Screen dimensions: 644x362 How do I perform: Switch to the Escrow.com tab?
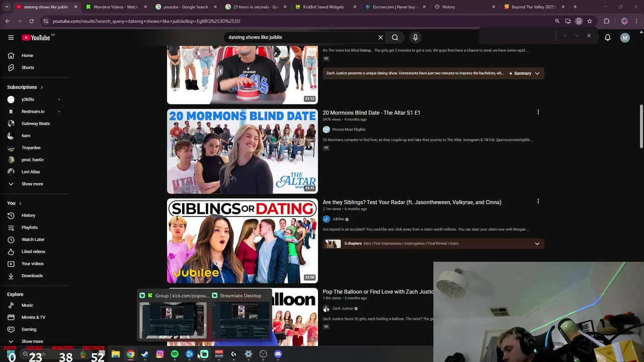click(395, 7)
